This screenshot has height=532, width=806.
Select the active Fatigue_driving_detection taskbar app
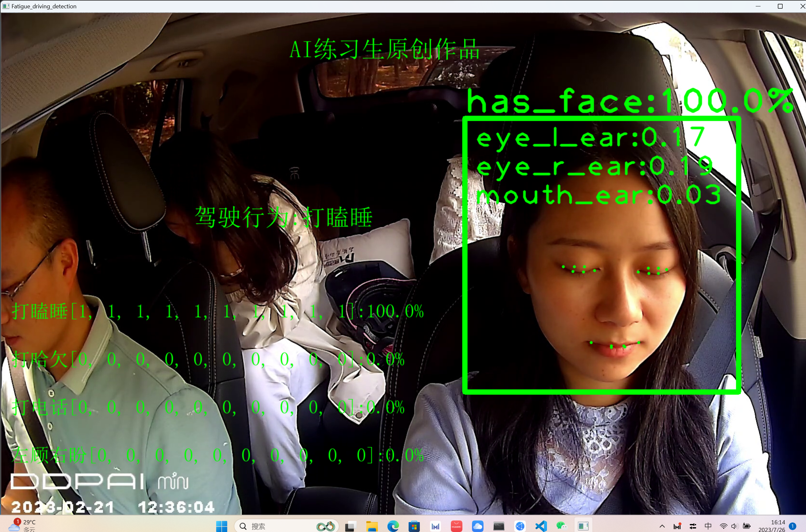[x=583, y=526]
